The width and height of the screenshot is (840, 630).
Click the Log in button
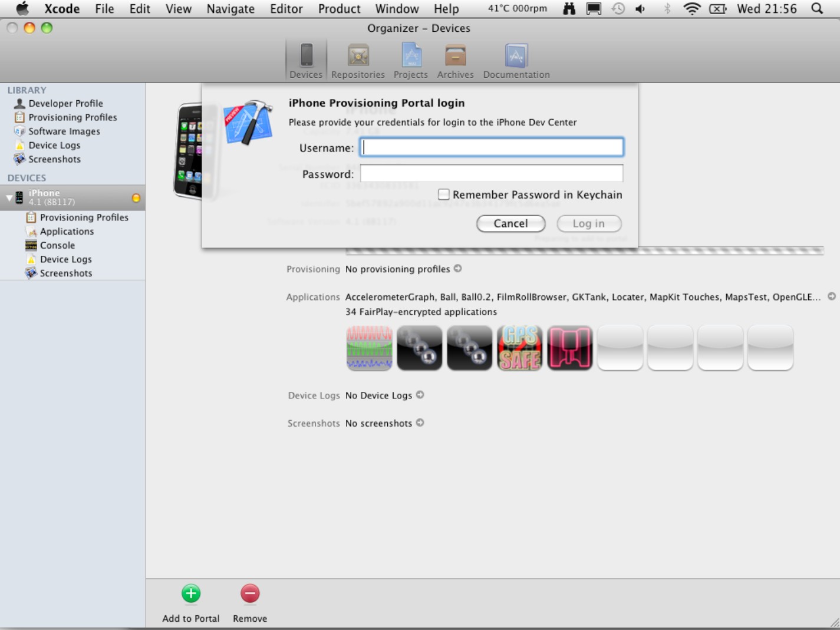click(x=589, y=223)
